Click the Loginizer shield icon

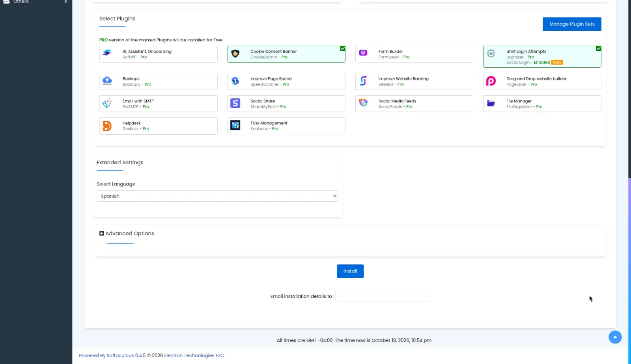[491, 54]
